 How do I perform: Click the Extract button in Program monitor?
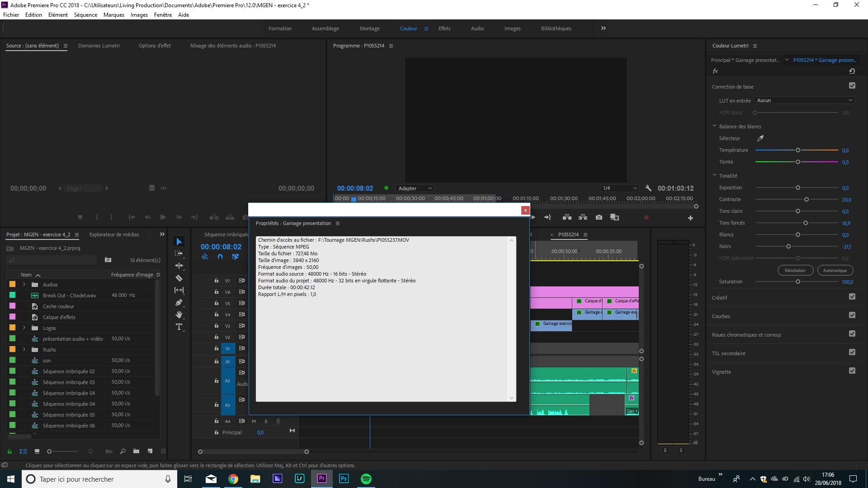pos(583,217)
